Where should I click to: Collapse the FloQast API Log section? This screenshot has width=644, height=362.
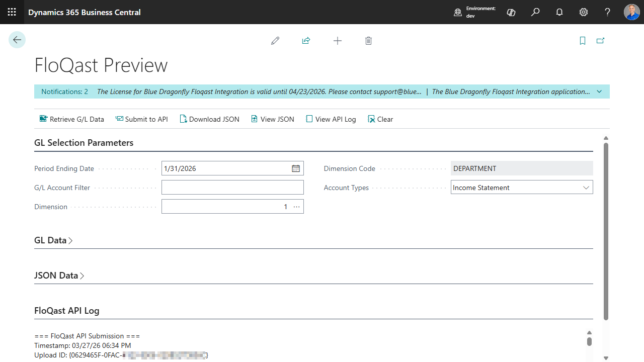tap(67, 311)
